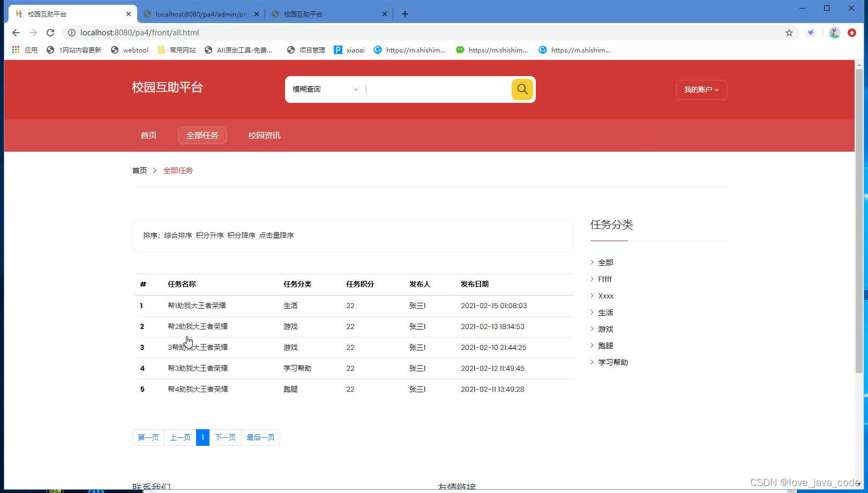Click 最后一页 pagination button
Image resolution: width=868 pixels, height=493 pixels.
click(260, 437)
